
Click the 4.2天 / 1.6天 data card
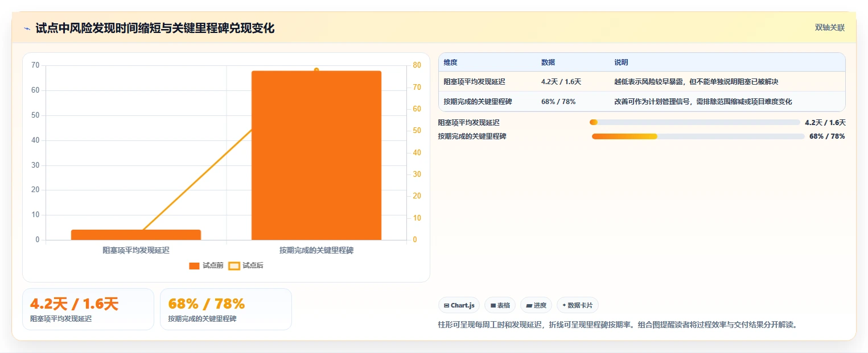coord(88,309)
